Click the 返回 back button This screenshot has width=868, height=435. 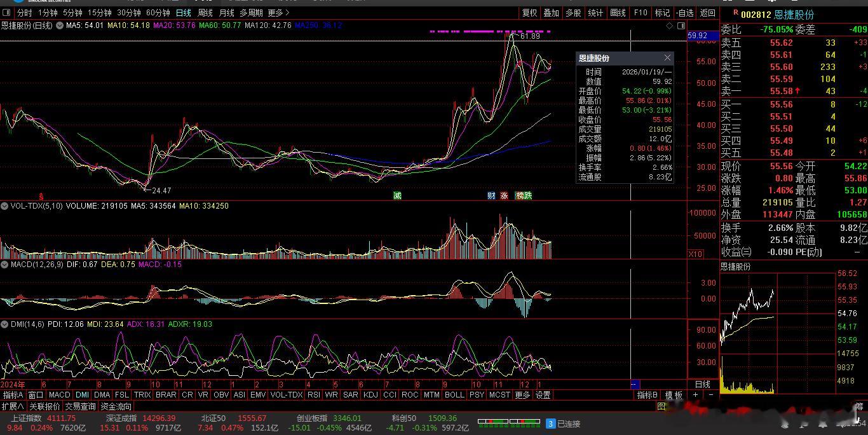(707, 13)
